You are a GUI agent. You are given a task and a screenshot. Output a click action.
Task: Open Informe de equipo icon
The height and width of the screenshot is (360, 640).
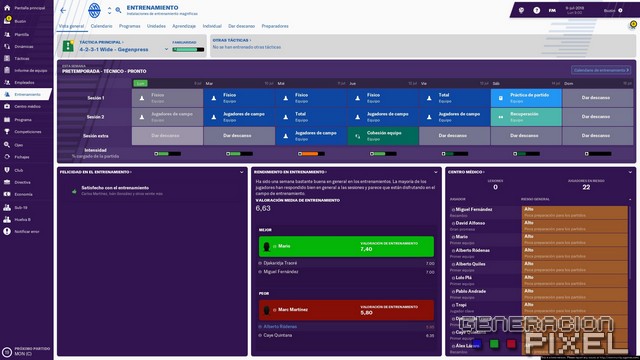7,70
